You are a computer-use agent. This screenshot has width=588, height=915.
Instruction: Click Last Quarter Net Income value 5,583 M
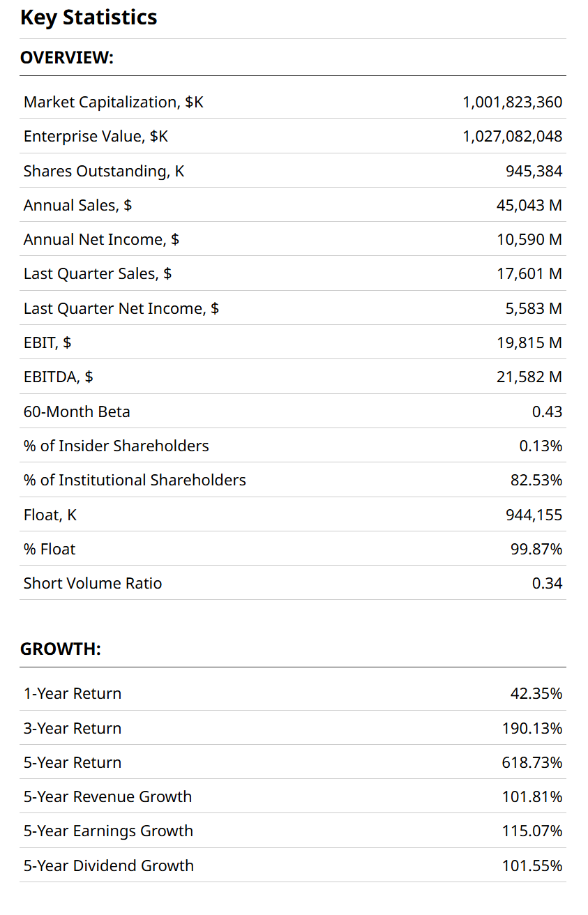point(534,308)
